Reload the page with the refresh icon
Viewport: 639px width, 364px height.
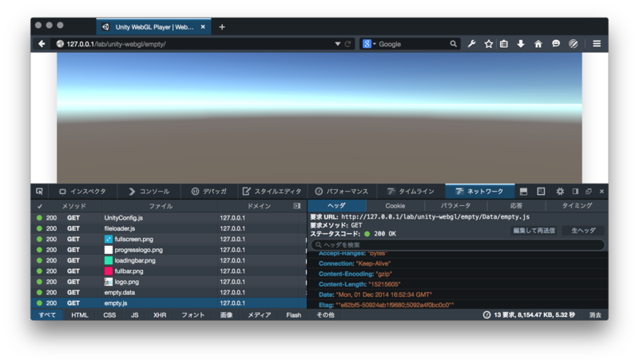click(347, 44)
